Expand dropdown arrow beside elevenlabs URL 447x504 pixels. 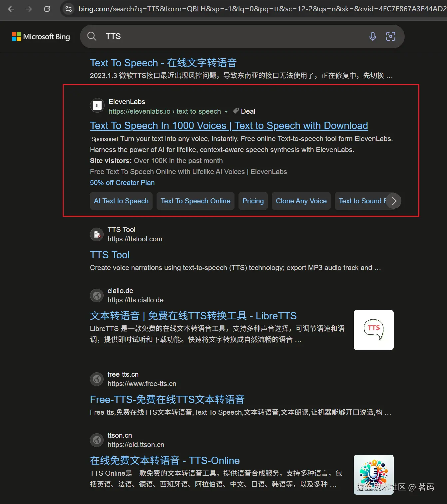[x=226, y=111]
